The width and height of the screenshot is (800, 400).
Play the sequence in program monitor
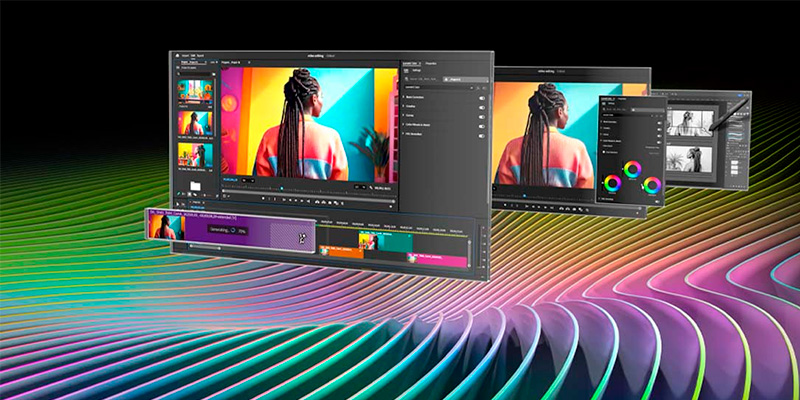tap(296, 201)
